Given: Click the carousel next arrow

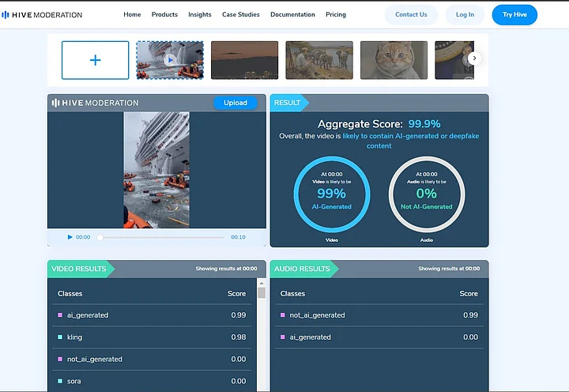Looking at the screenshot, I should pos(474,58).
